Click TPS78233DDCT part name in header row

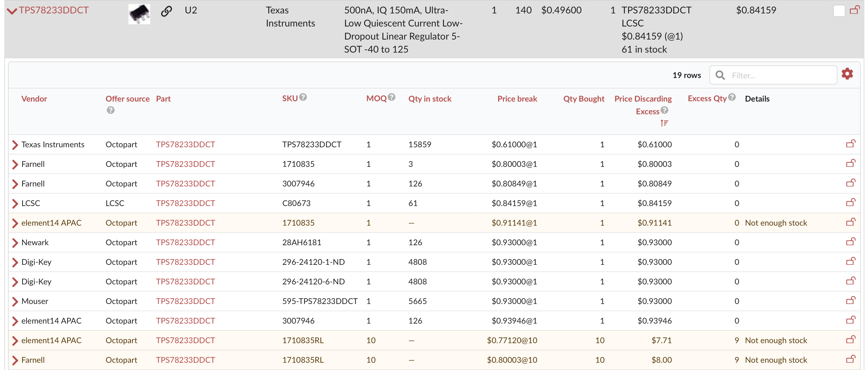pyautogui.click(x=54, y=10)
